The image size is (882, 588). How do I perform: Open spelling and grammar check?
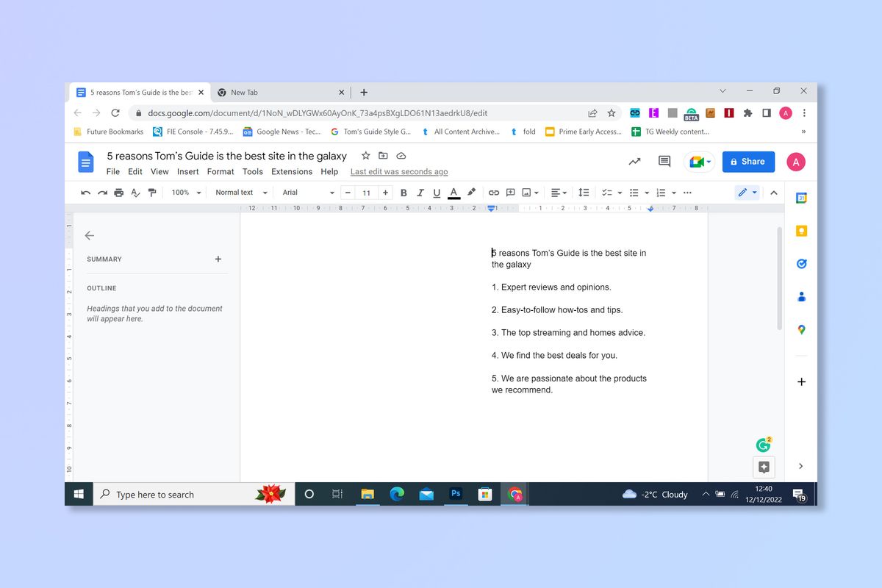pyautogui.click(x=135, y=192)
